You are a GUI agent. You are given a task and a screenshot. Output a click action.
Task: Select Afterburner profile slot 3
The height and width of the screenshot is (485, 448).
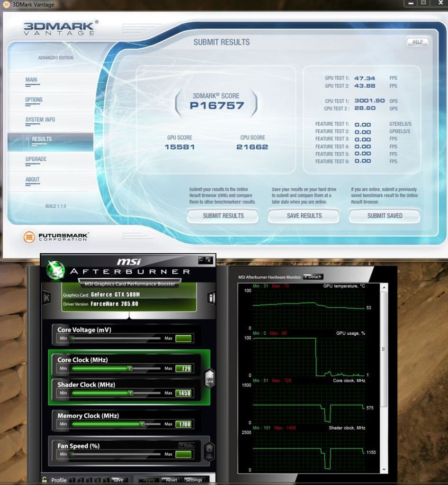89,480
